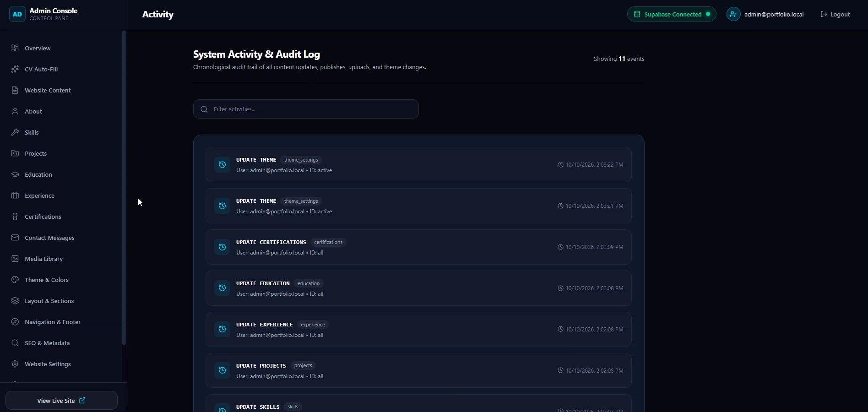Click the Website Settings gear icon
Image resolution: width=868 pixels, height=412 pixels.
click(15, 364)
